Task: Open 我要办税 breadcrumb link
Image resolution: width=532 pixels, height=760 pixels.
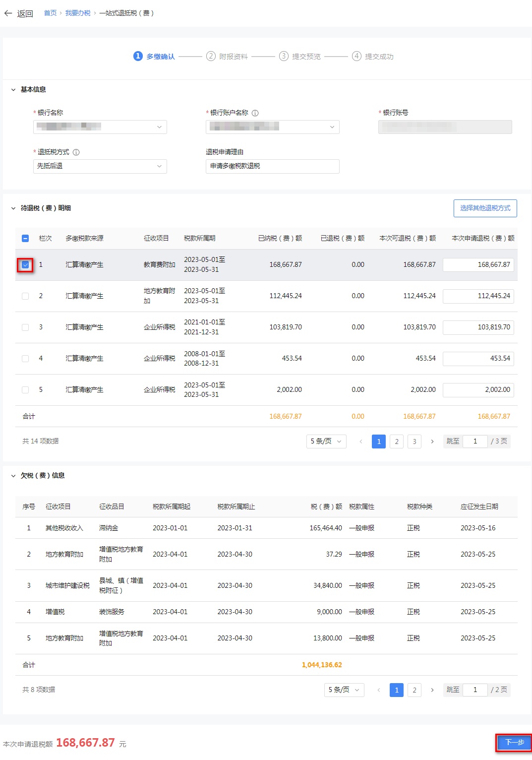Action: click(x=78, y=13)
